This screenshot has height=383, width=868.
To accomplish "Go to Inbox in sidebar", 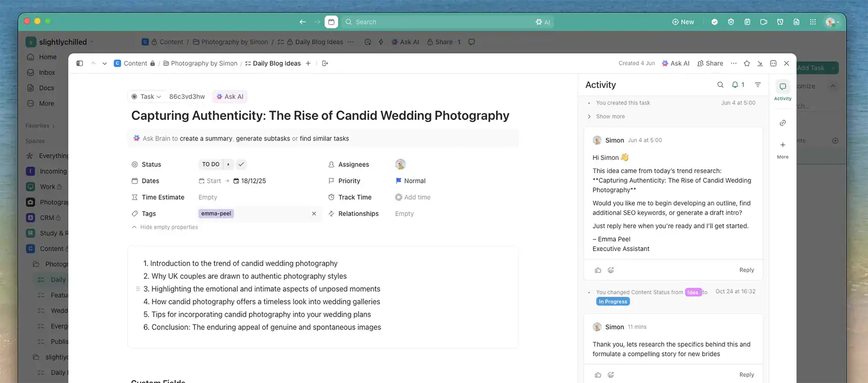I will [x=47, y=73].
